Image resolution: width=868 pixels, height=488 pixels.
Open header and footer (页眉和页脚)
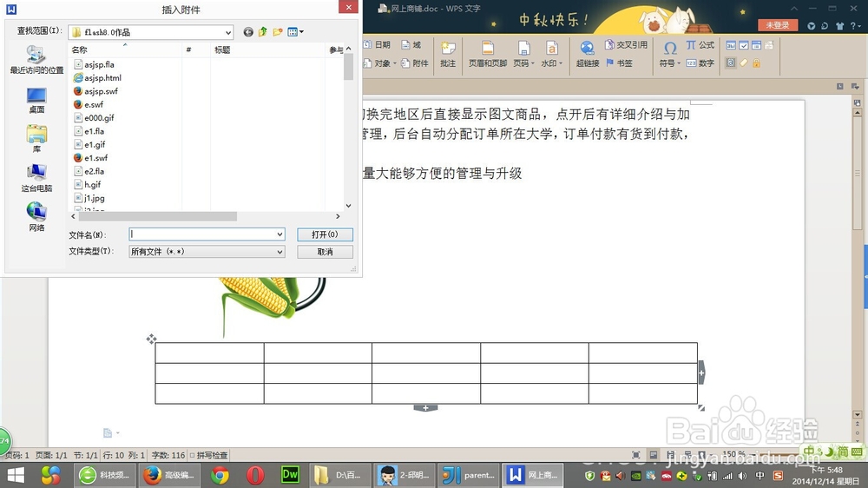click(x=488, y=55)
